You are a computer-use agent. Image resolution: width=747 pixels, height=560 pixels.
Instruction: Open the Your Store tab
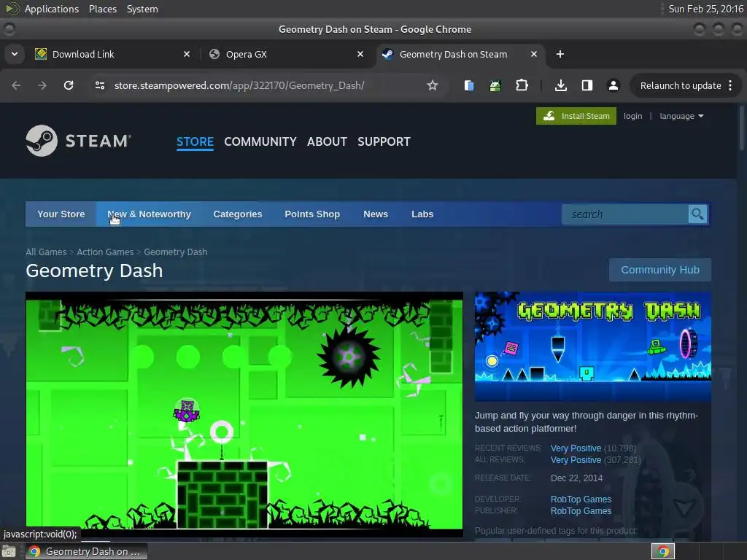[x=61, y=214]
